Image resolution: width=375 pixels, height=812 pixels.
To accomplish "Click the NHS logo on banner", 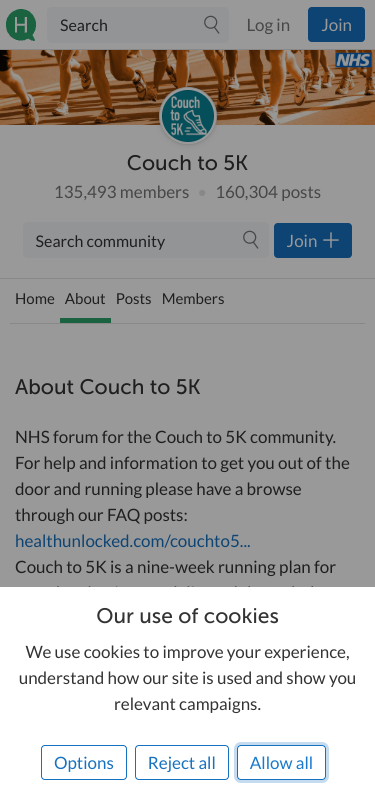I will [x=354, y=61].
